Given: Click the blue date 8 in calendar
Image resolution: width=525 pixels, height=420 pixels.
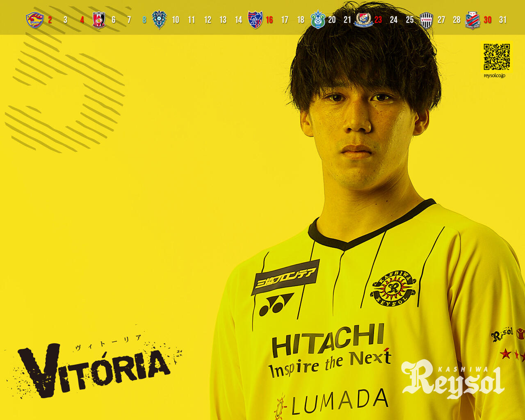Looking at the screenshot, I should pos(144,20).
